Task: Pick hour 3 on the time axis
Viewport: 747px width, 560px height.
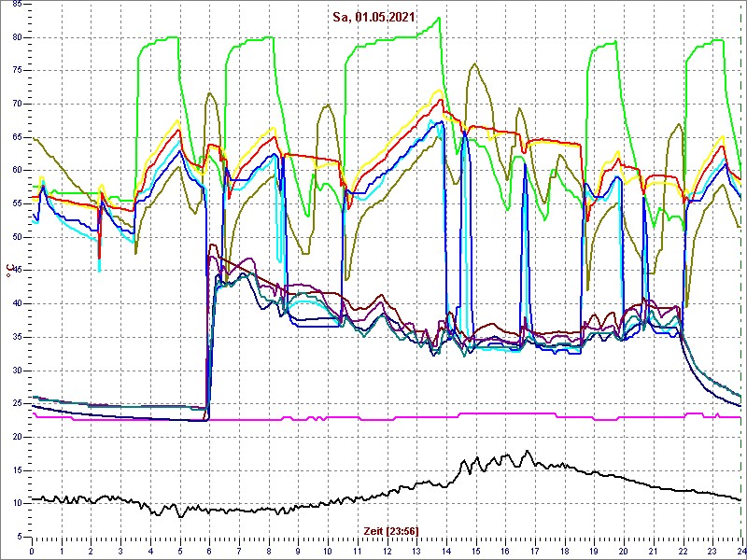Action: 120,551
